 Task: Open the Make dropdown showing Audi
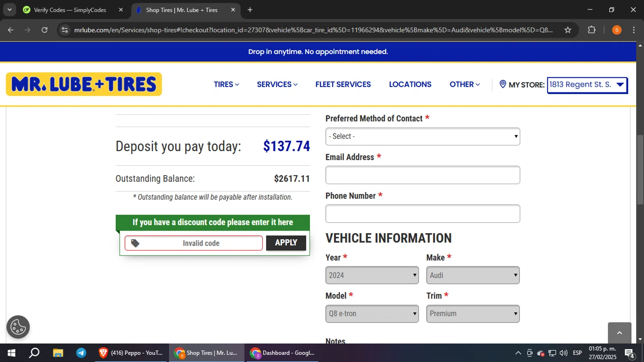(473, 275)
